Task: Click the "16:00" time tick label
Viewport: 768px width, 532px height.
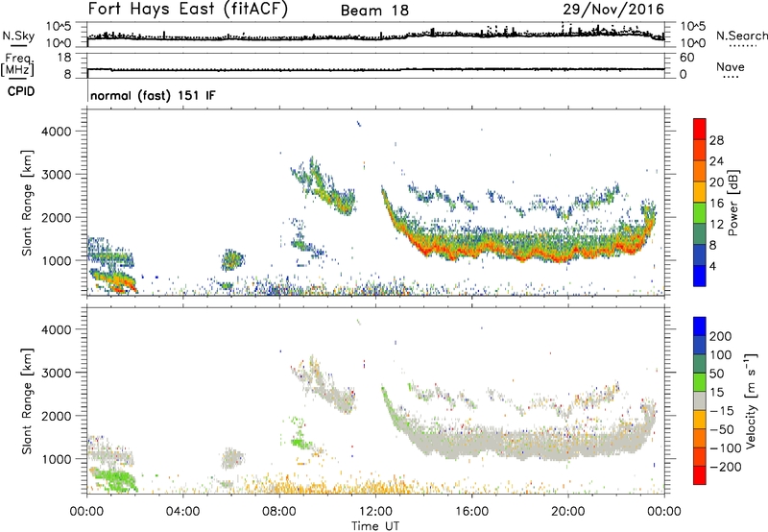Action: tap(471, 512)
